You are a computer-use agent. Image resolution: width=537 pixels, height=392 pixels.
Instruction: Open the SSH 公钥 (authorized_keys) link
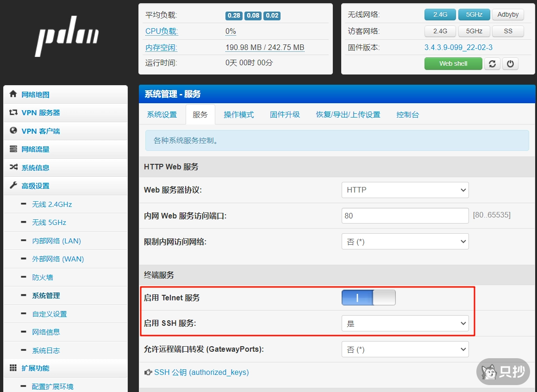coord(201,372)
